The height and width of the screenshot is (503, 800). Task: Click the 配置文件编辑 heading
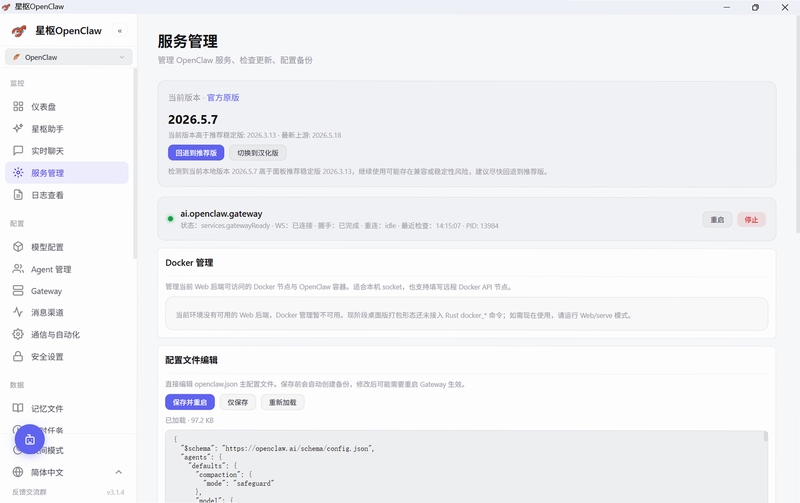click(191, 360)
